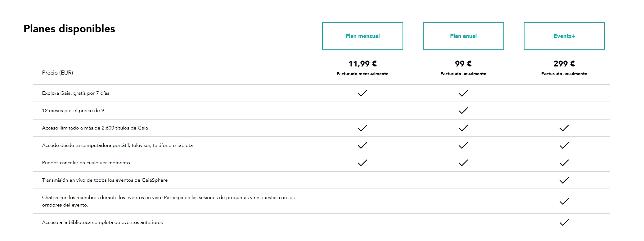Click Plan mensual checkmark for acceso ilimitado row

click(363, 128)
